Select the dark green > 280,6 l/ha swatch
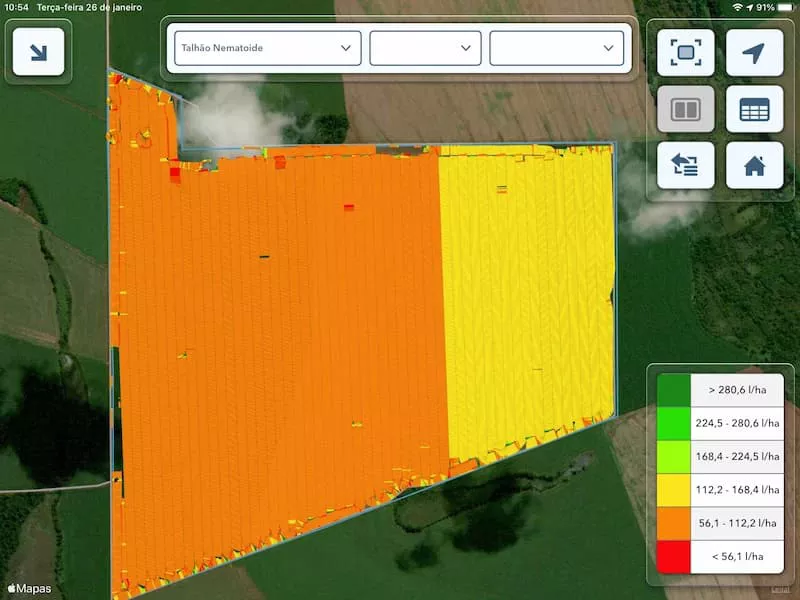 pyautogui.click(x=674, y=388)
